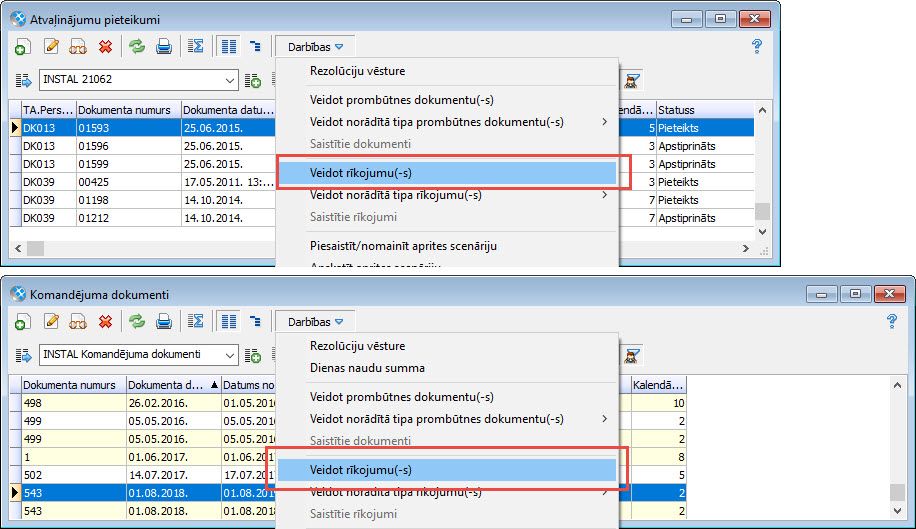This screenshot has width=916, height=529.
Task: Click the new record icon in Komandējuma dokumenti
Action: click(23, 322)
